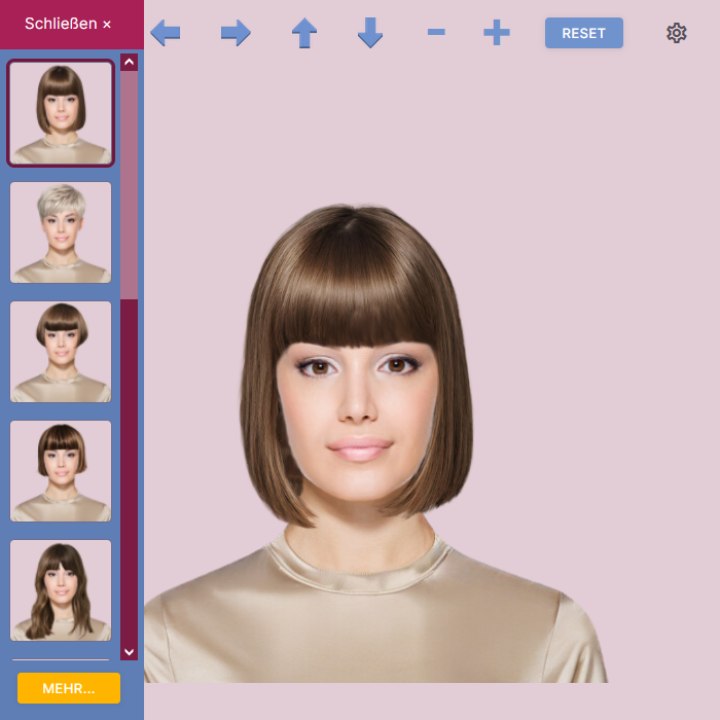Shift hairstyle upward with the up arrow

304,33
